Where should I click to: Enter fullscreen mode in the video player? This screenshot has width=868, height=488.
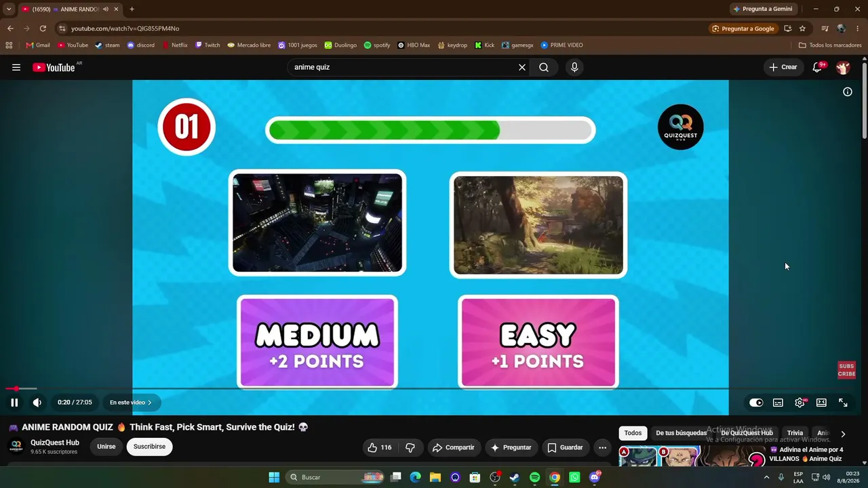pyautogui.click(x=843, y=403)
